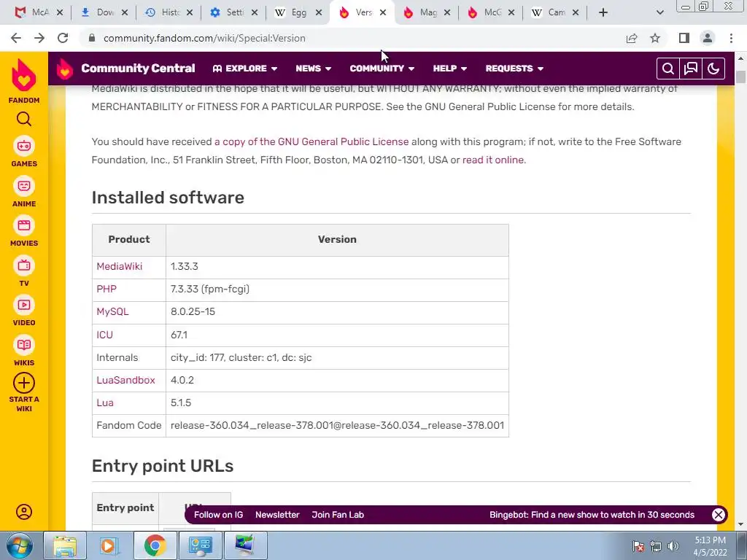
Task: Expand the tab search dropdown arrow
Action: click(x=659, y=12)
